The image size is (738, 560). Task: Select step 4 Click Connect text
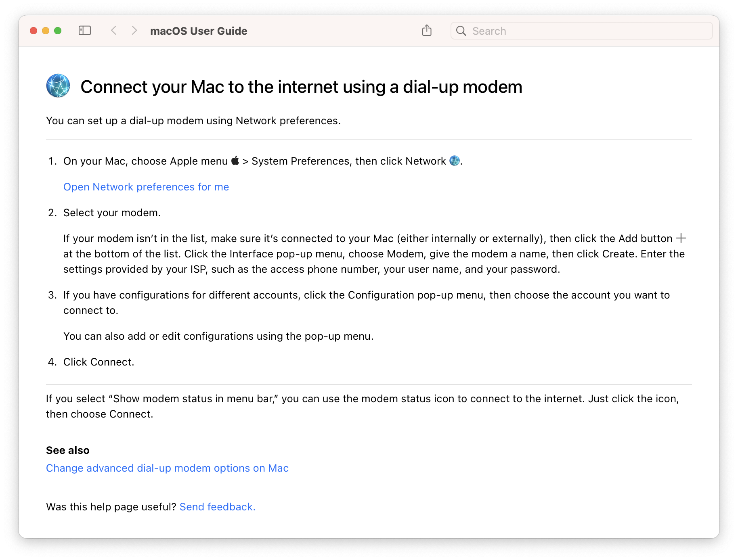tap(98, 361)
